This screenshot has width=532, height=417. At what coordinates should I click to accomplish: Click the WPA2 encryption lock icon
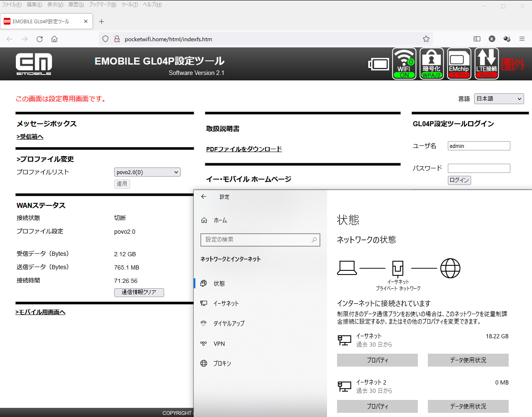(431, 64)
